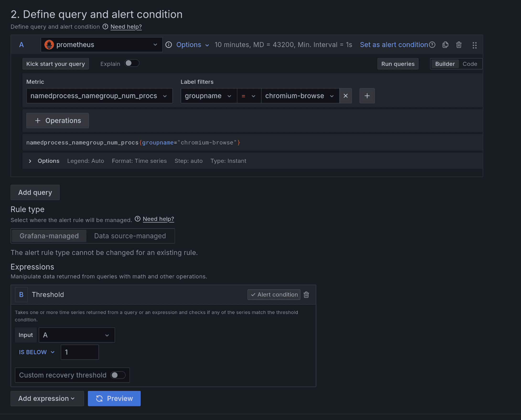Open the namedprocess metric selector dropdown
This screenshot has width=521, height=420.
tap(99, 96)
